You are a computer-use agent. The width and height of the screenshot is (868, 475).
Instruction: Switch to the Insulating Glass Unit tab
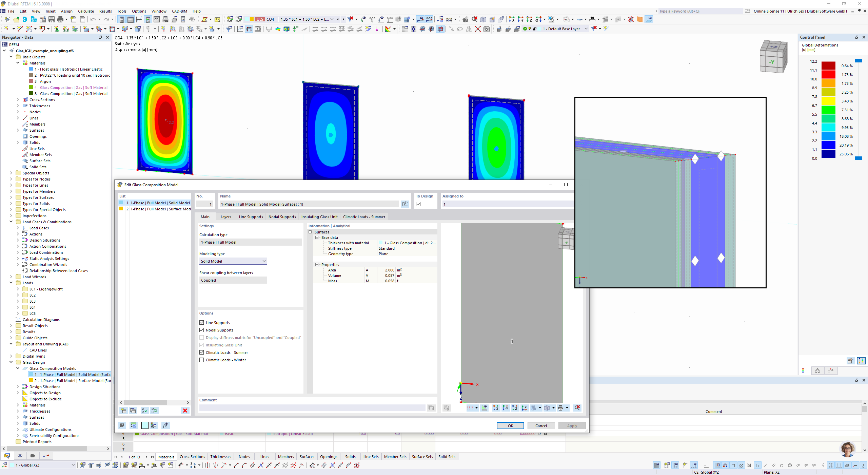point(319,217)
